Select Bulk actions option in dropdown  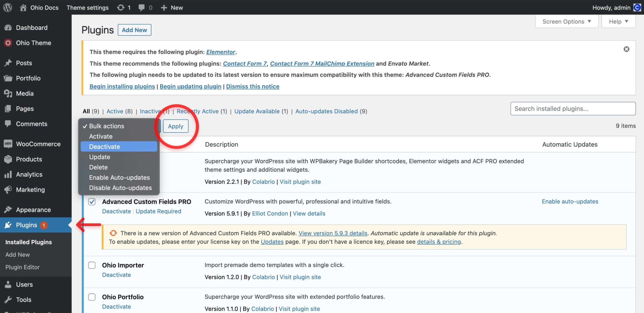(119, 126)
